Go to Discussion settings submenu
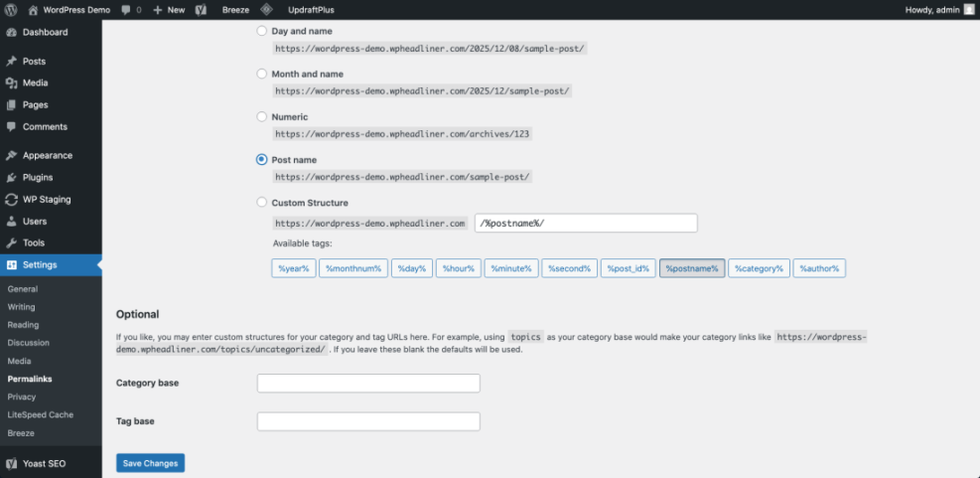 coord(28,343)
